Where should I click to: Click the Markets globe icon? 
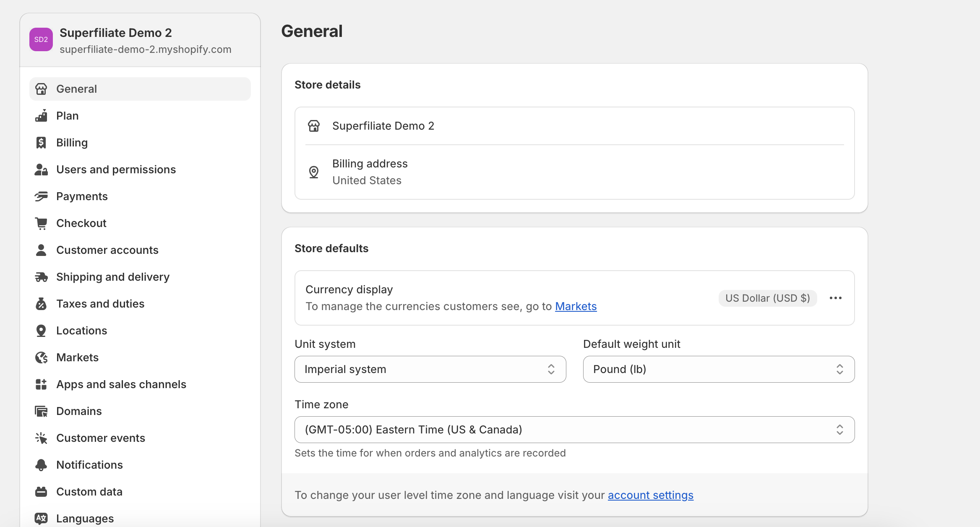[41, 357]
